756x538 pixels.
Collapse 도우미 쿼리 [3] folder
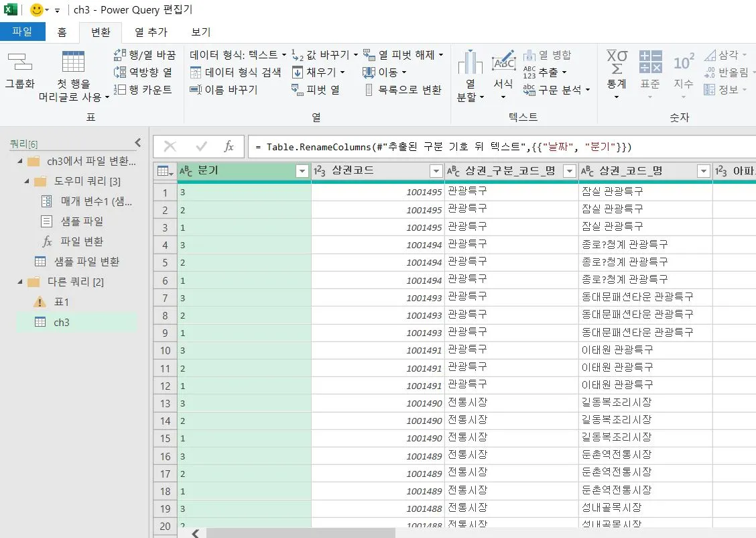tap(27, 181)
